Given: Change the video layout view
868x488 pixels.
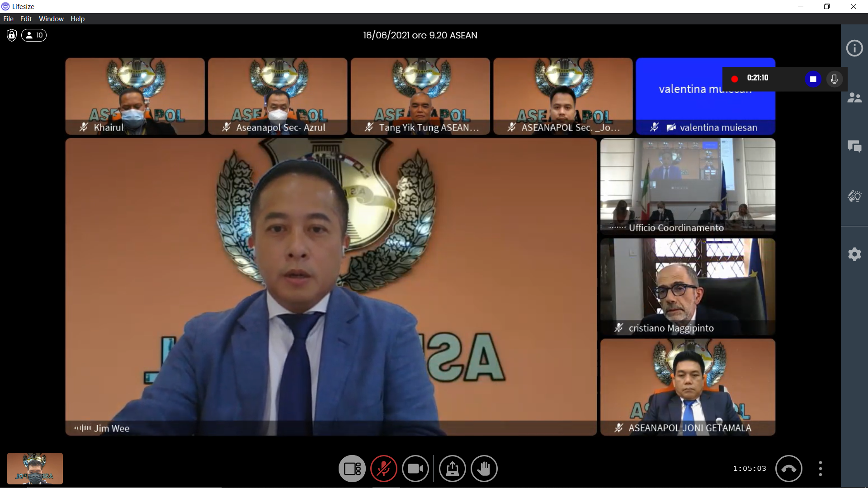Looking at the screenshot, I should (x=352, y=469).
